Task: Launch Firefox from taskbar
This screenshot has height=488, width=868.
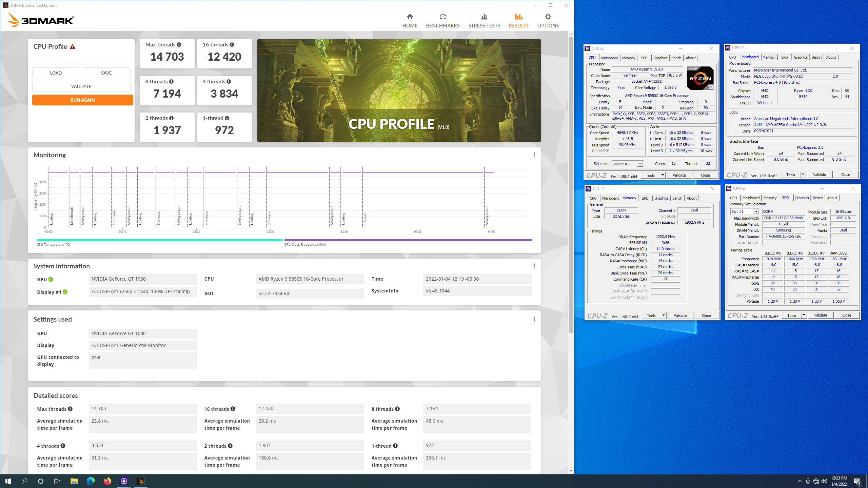Action: pyautogui.click(x=107, y=481)
